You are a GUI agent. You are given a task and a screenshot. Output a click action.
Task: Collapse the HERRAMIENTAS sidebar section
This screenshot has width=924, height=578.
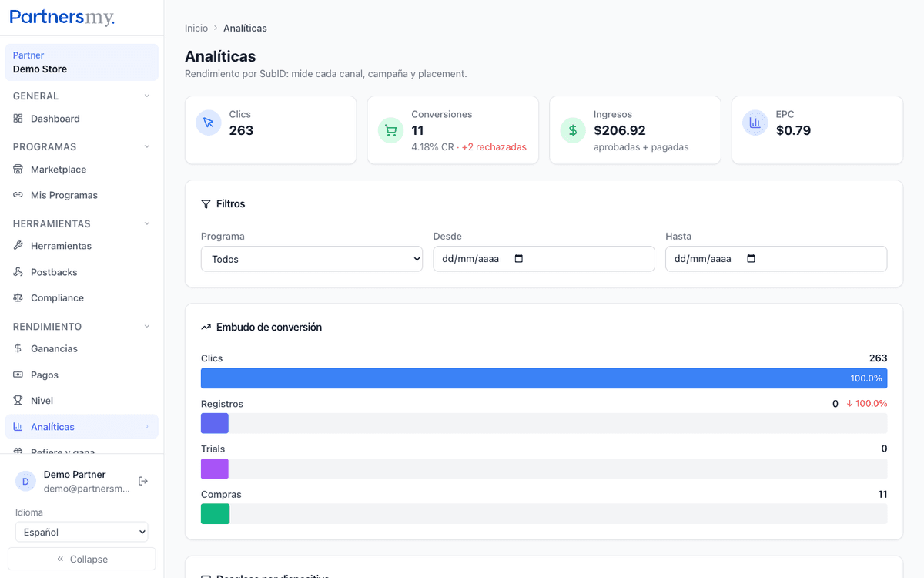tap(147, 223)
